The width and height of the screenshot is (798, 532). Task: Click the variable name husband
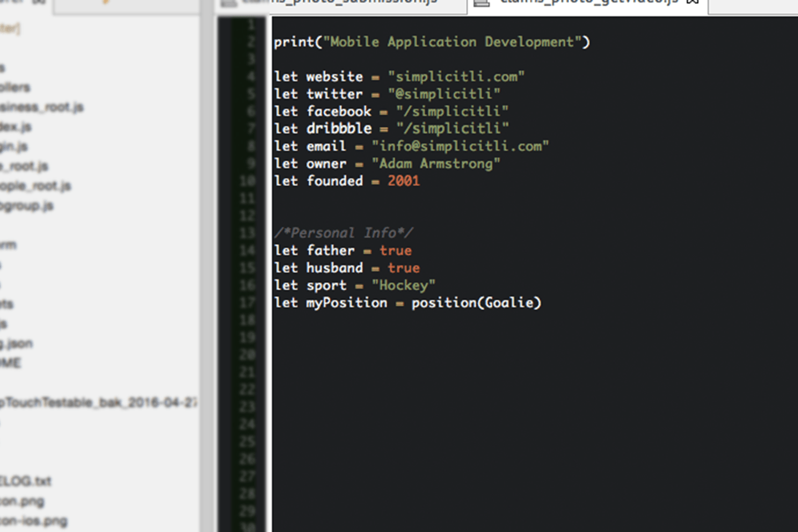pos(335,268)
